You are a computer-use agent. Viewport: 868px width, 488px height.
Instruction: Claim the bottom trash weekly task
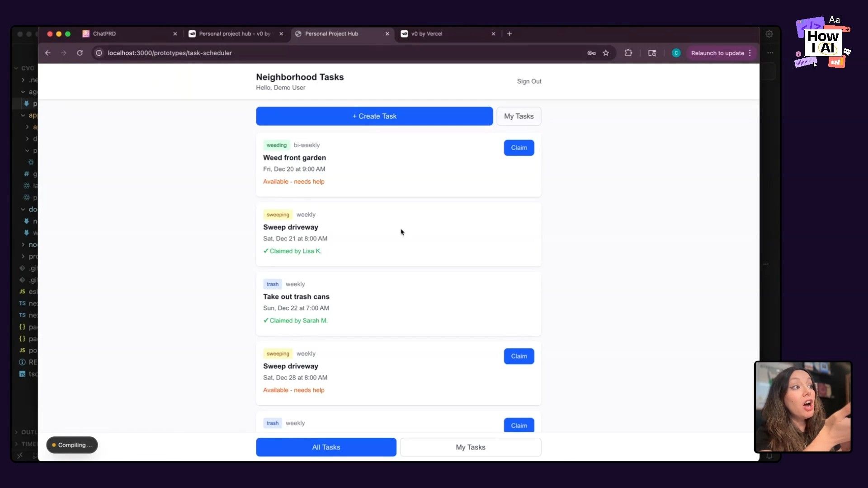click(x=519, y=425)
